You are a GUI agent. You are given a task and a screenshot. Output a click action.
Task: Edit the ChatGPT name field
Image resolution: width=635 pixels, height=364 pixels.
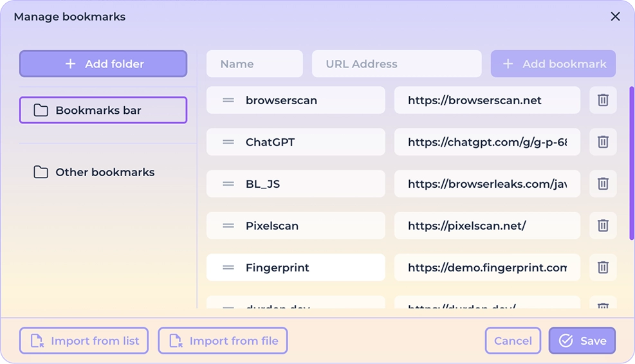(x=296, y=142)
